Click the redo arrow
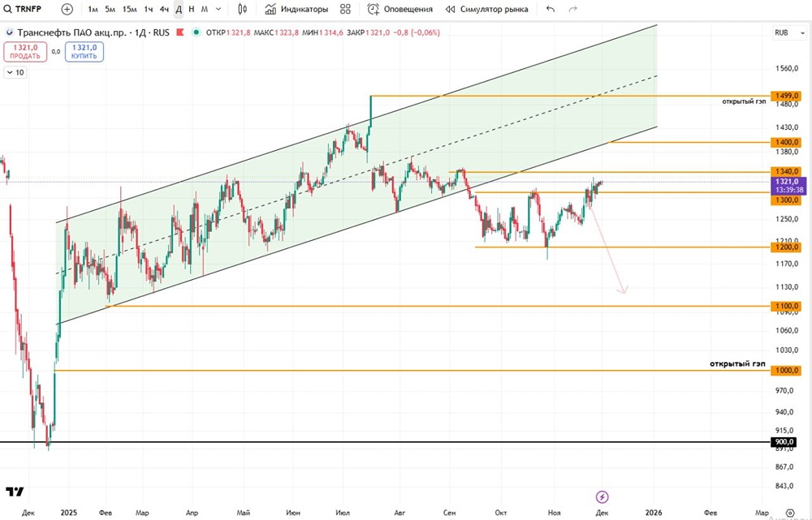 572,9
